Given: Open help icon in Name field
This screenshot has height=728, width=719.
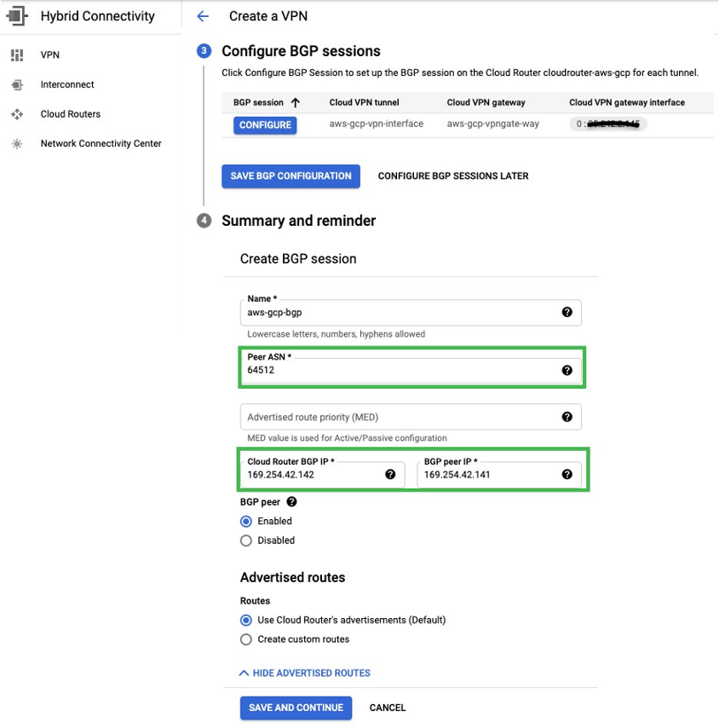Looking at the screenshot, I should (x=567, y=313).
